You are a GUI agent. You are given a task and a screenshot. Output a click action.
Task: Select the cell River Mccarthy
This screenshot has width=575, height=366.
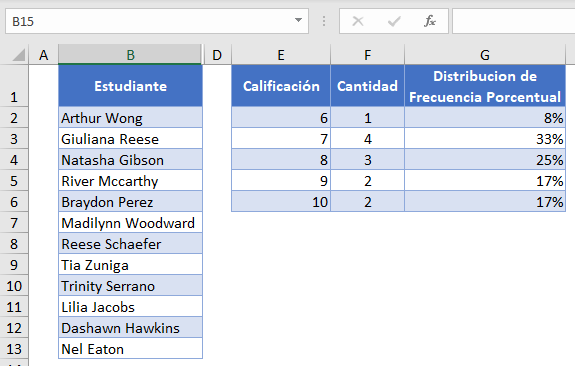[x=130, y=181]
